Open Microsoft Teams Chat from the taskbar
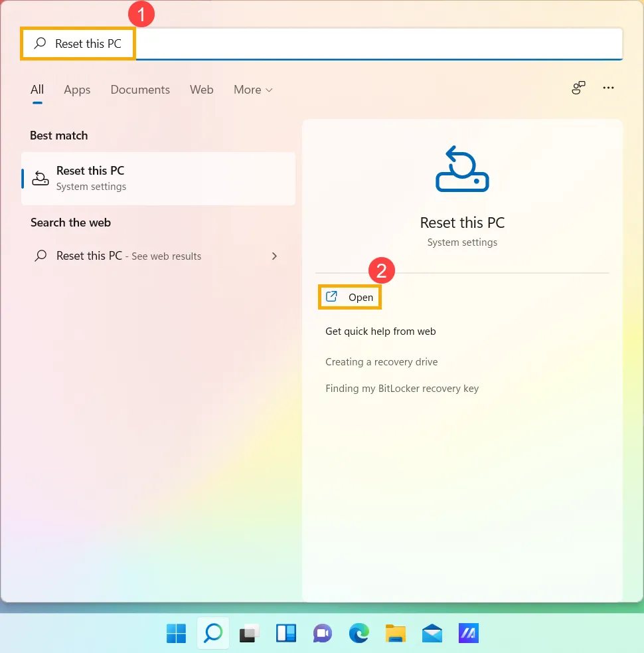The width and height of the screenshot is (644, 653). (x=322, y=633)
